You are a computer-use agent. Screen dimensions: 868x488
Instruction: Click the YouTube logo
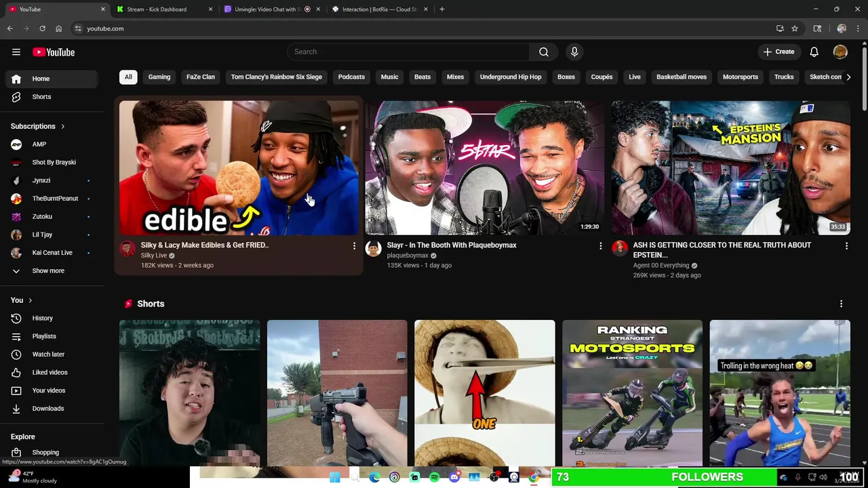click(x=54, y=52)
